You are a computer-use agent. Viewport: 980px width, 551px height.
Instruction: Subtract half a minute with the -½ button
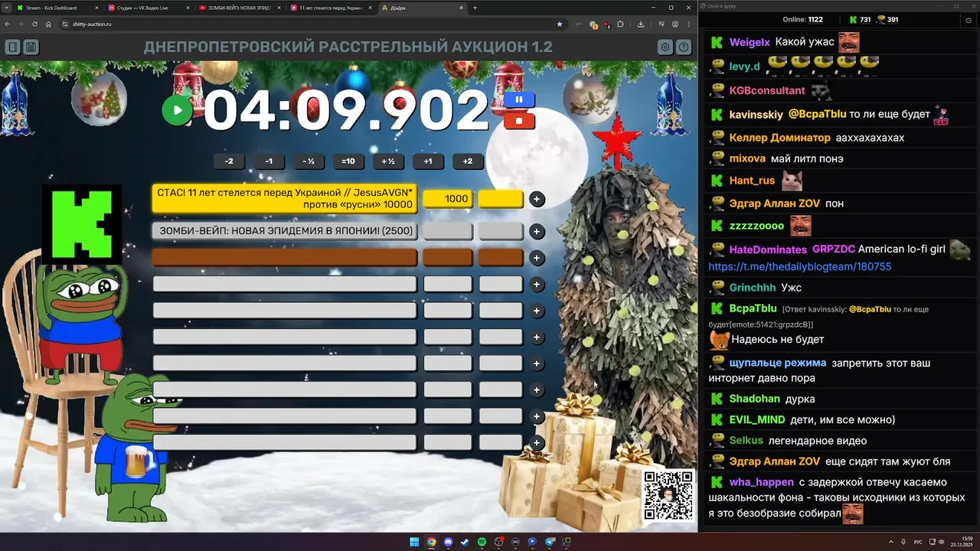(309, 161)
